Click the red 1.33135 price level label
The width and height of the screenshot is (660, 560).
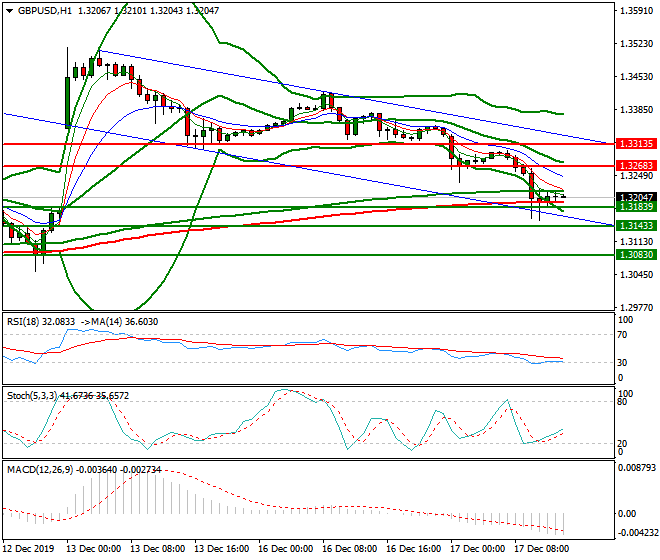coord(636,144)
